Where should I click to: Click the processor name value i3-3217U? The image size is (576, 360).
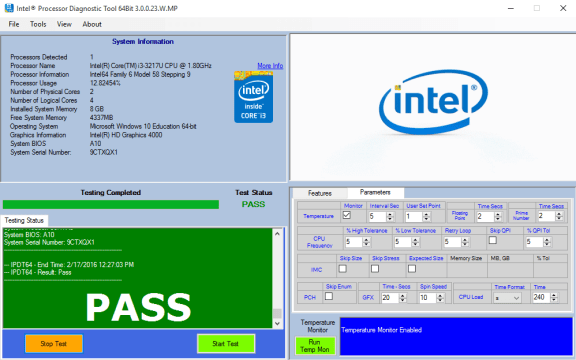tap(151, 66)
